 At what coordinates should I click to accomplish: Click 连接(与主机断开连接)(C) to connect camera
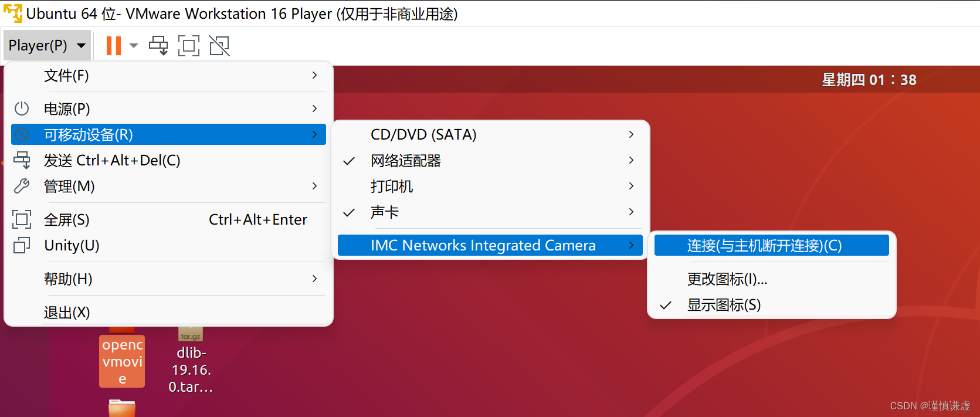[772, 245]
